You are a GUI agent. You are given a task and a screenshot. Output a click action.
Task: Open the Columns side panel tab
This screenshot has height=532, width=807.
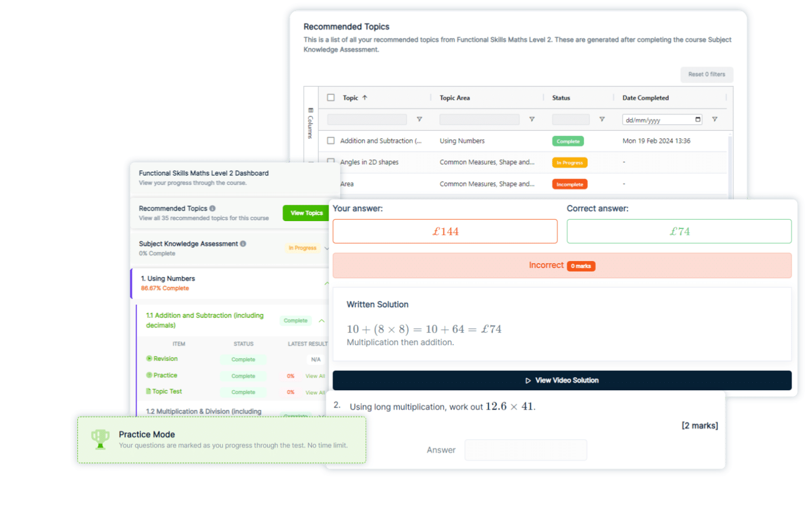tap(311, 124)
